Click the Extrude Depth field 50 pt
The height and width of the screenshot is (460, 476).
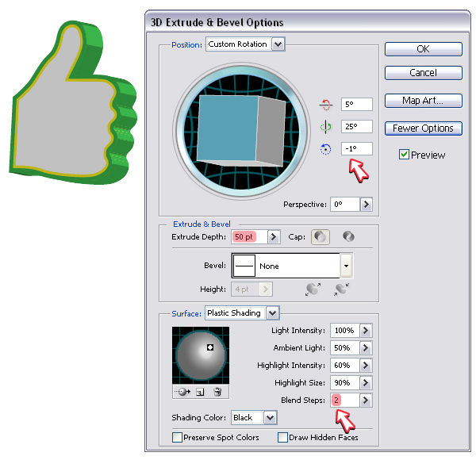(250, 236)
